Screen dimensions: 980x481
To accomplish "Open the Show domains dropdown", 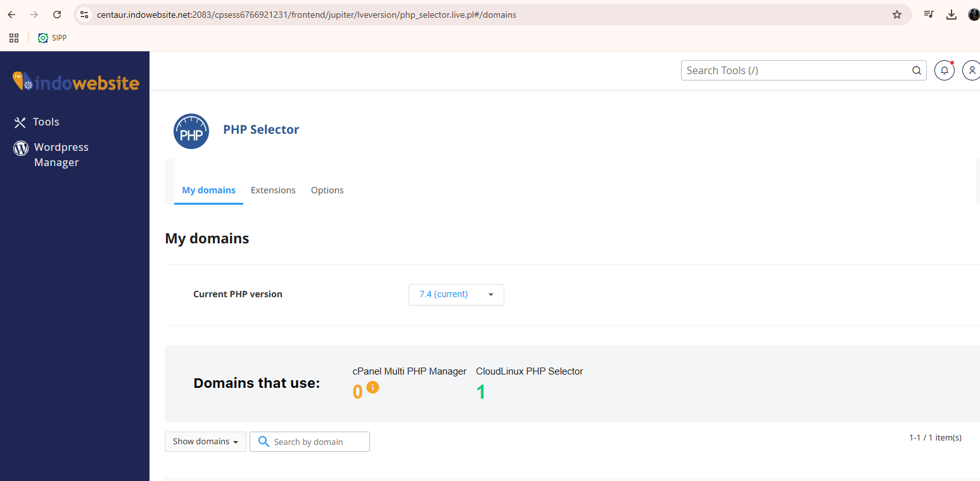I will click(205, 442).
